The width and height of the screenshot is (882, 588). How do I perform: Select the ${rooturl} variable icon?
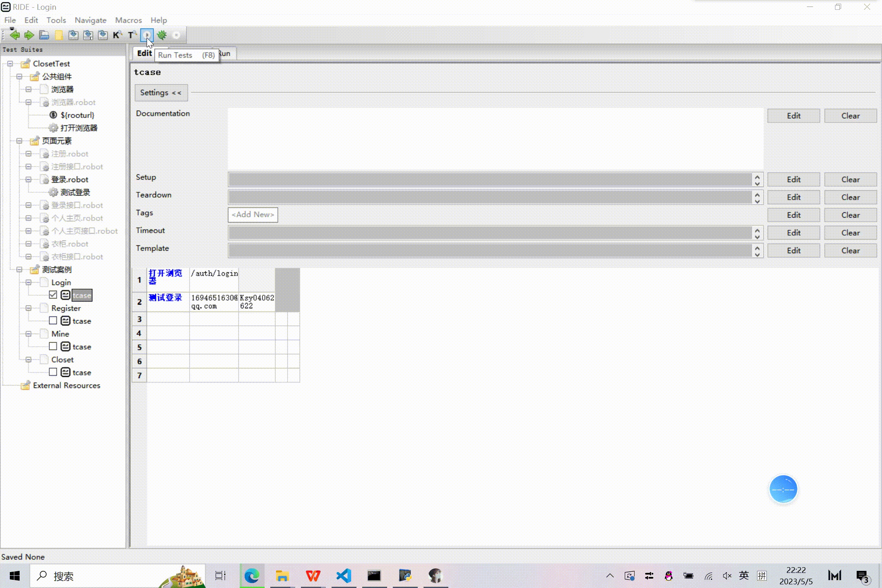point(53,115)
